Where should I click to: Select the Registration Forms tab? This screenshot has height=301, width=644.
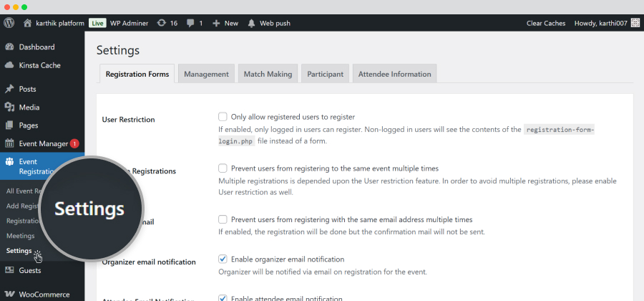[137, 74]
